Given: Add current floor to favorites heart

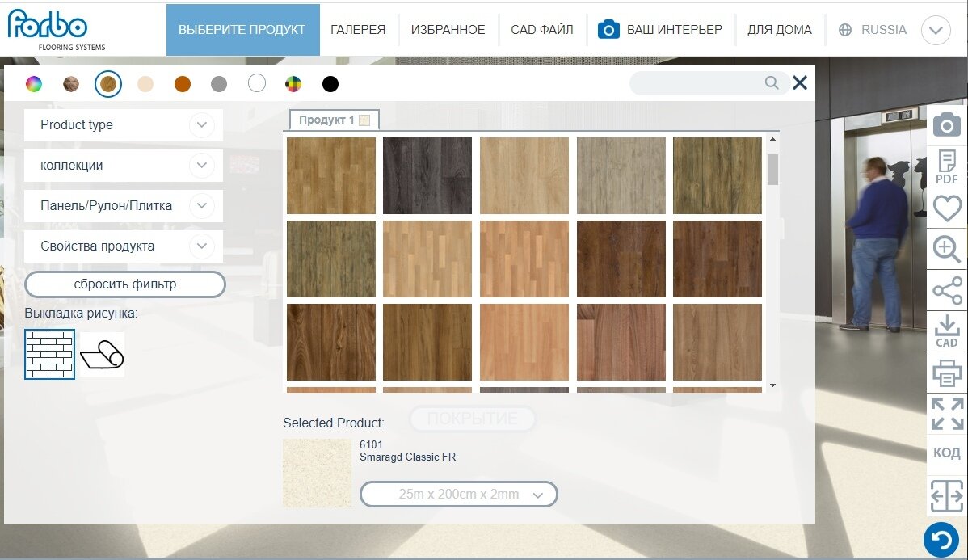Looking at the screenshot, I should [946, 208].
